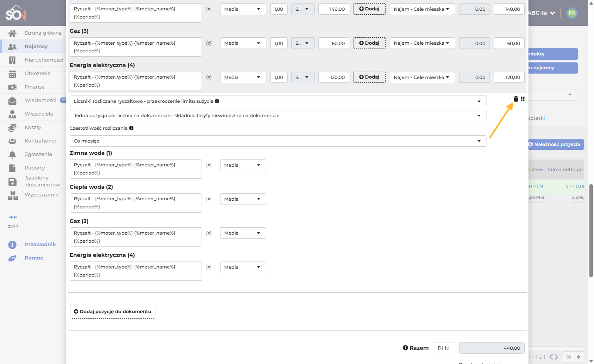Click Dodaj button in 120,00 Energia row
594x364 pixels.
(369, 77)
